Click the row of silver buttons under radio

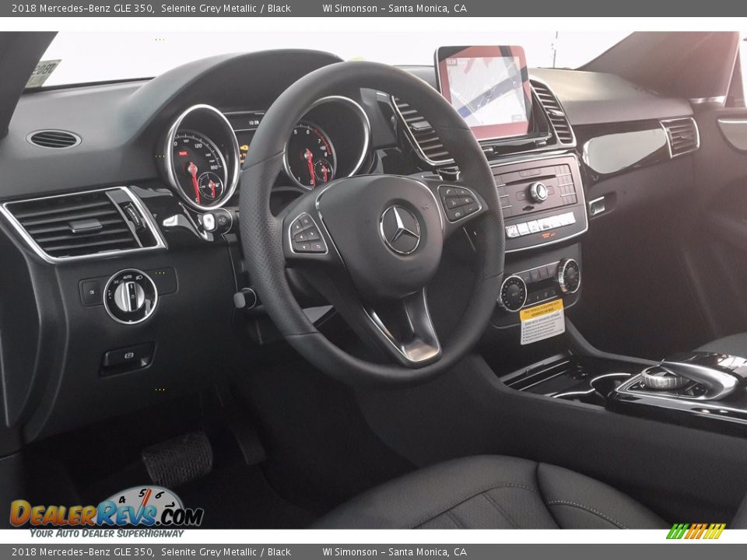540,225
